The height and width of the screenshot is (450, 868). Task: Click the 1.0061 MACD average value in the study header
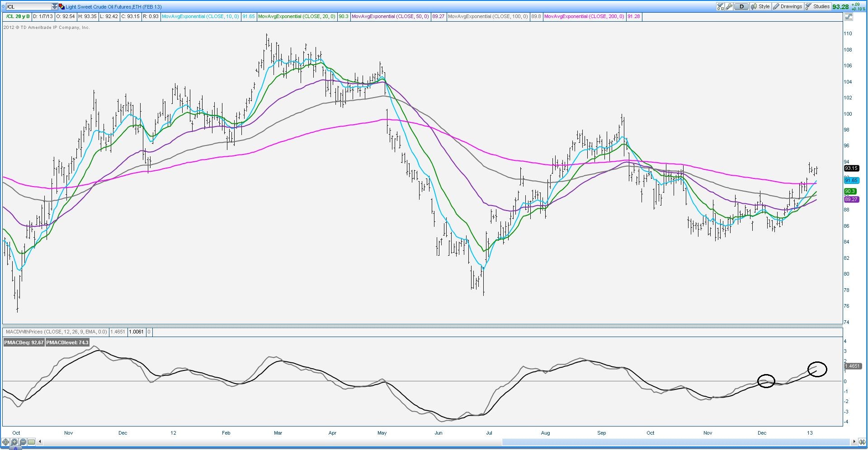pos(136,332)
